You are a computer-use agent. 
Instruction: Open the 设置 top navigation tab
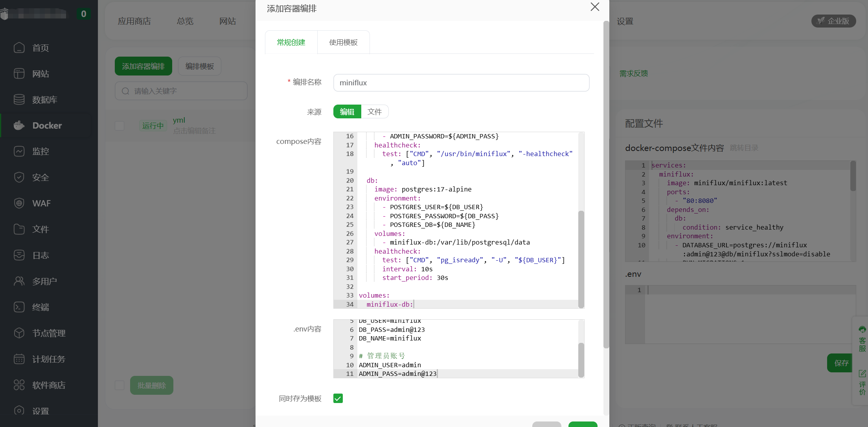(625, 21)
